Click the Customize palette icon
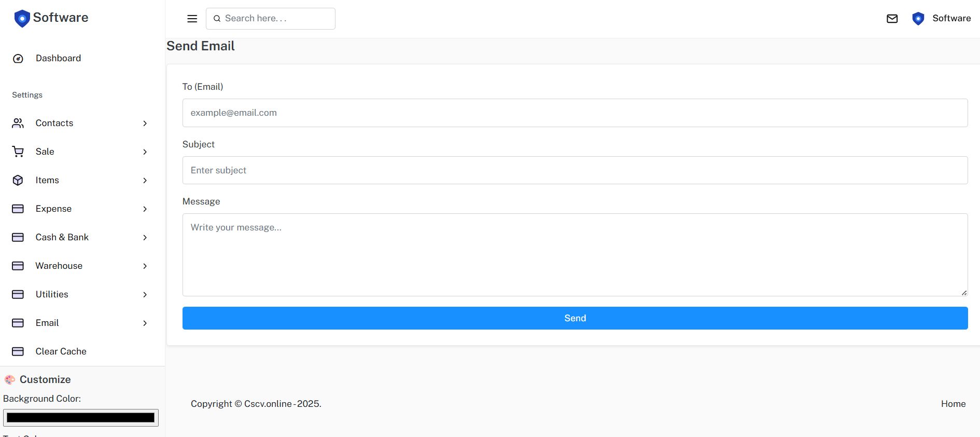This screenshot has width=980, height=437. [10, 380]
